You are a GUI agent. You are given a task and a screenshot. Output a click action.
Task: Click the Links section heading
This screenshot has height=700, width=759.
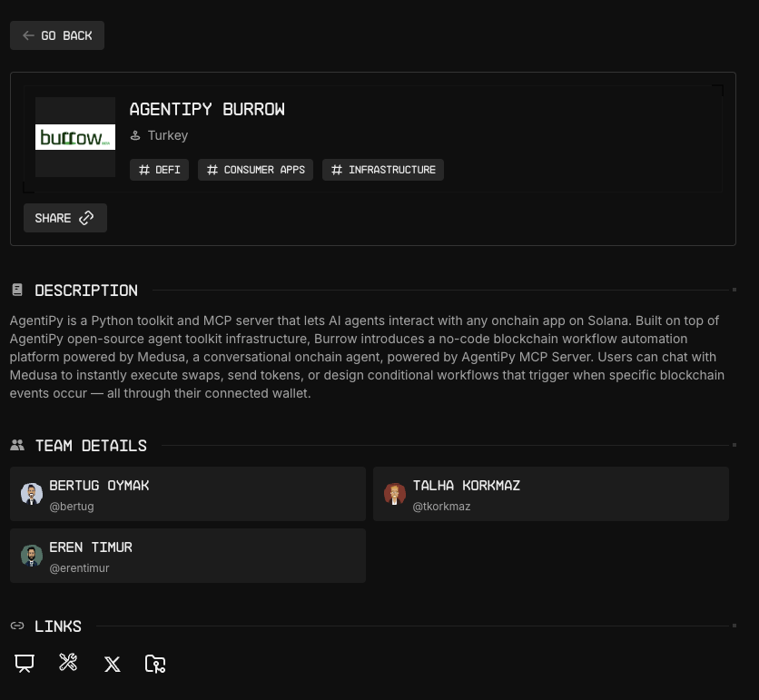(58, 626)
